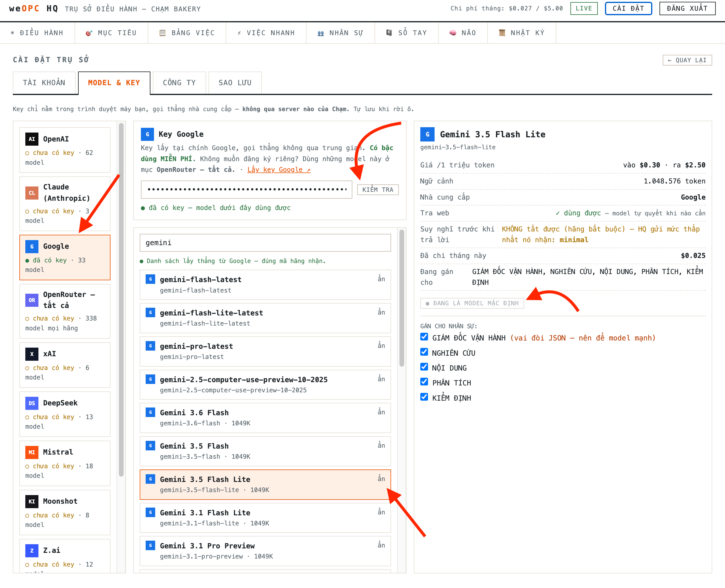Click the OpenRouter OR logo icon

(x=32, y=300)
